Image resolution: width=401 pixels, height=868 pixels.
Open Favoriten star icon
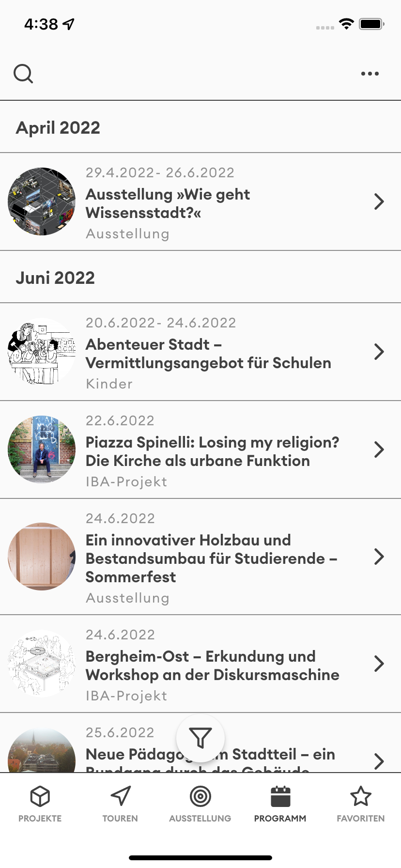pyautogui.click(x=361, y=796)
